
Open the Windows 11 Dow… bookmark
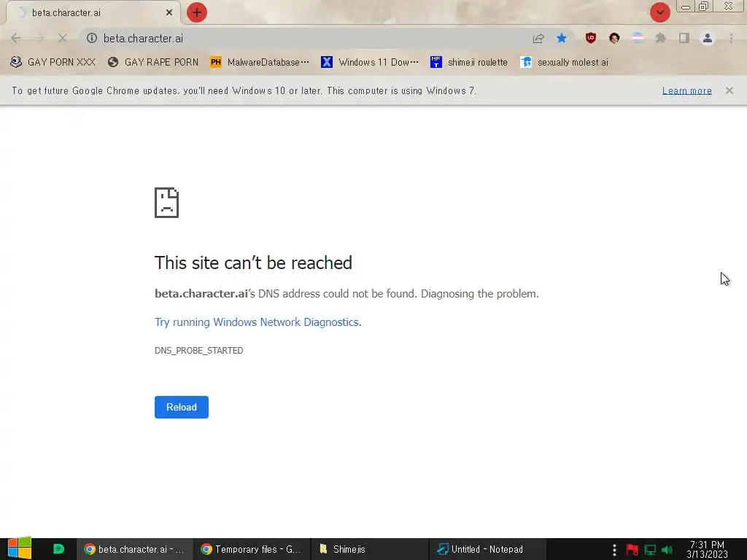click(x=370, y=62)
